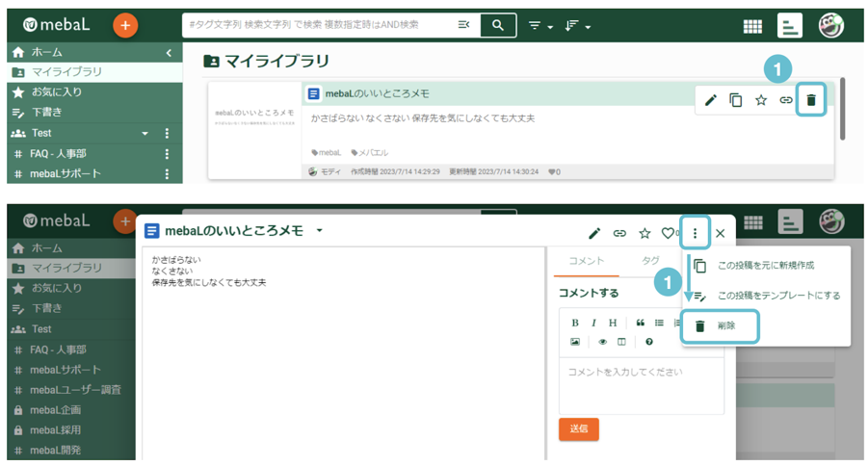Open the filter dropdown beside the search button
This screenshot has height=466, width=868.
click(x=540, y=26)
